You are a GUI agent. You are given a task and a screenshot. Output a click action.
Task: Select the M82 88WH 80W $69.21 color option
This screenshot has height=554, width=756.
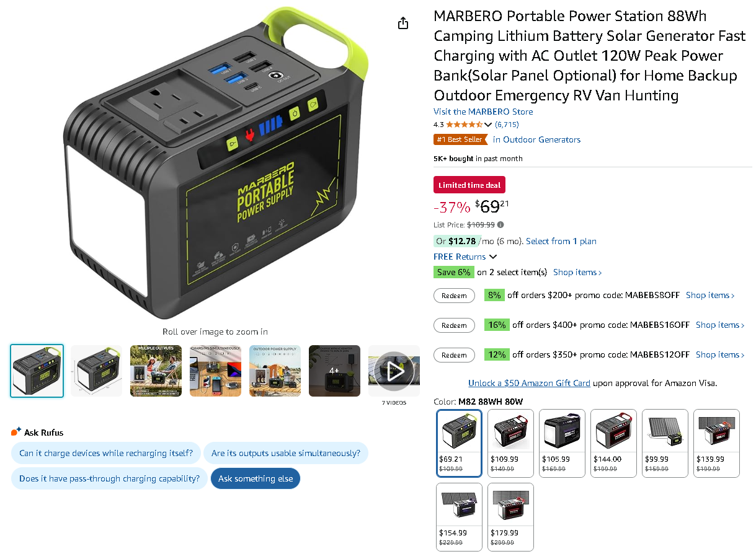[x=460, y=443]
